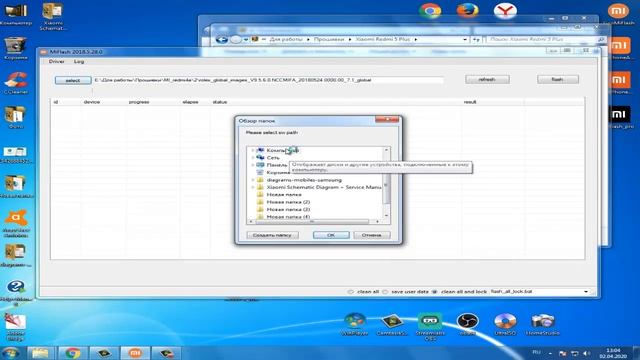Click Создать папку in the dialog
Screen dimensions: 640x360
[272, 235]
